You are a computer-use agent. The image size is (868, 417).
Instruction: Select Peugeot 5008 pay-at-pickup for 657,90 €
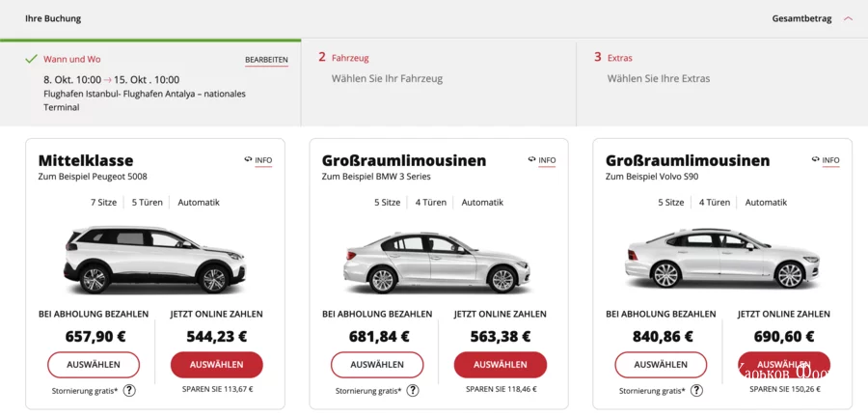(x=94, y=365)
